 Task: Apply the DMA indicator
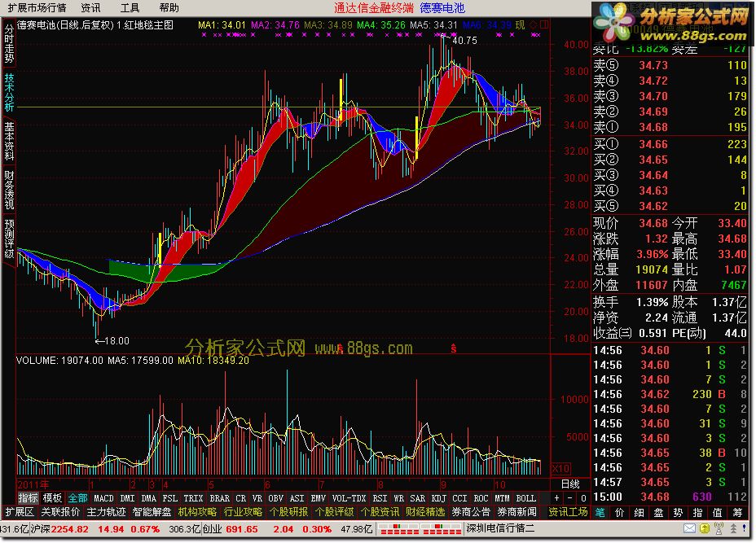pos(148,498)
